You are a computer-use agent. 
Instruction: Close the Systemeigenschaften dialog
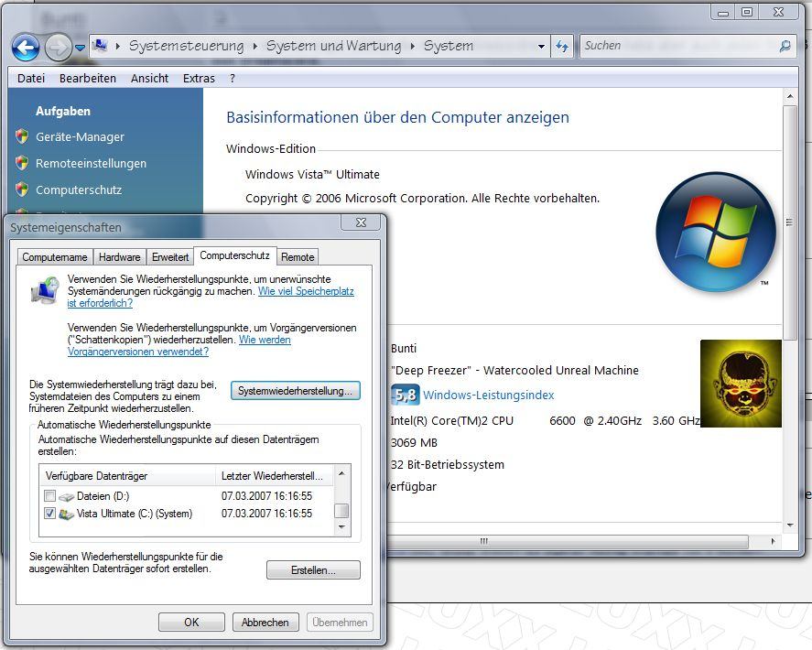coord(361,222)
